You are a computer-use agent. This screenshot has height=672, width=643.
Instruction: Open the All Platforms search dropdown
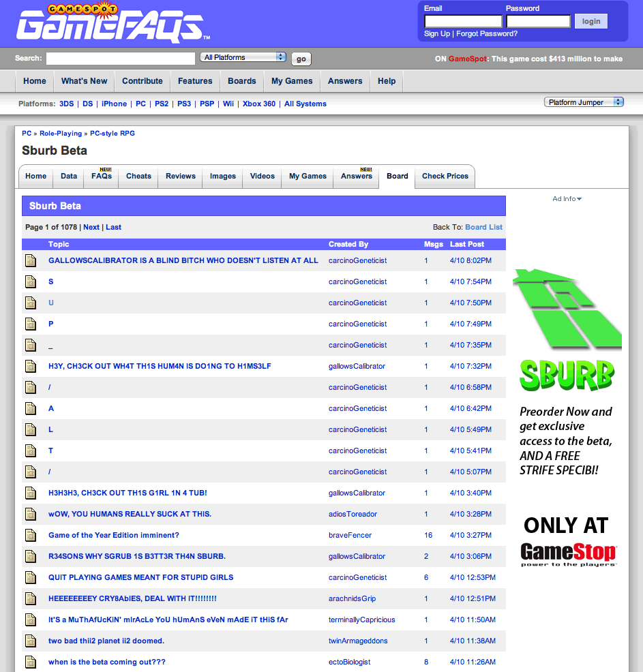(243, 57)
